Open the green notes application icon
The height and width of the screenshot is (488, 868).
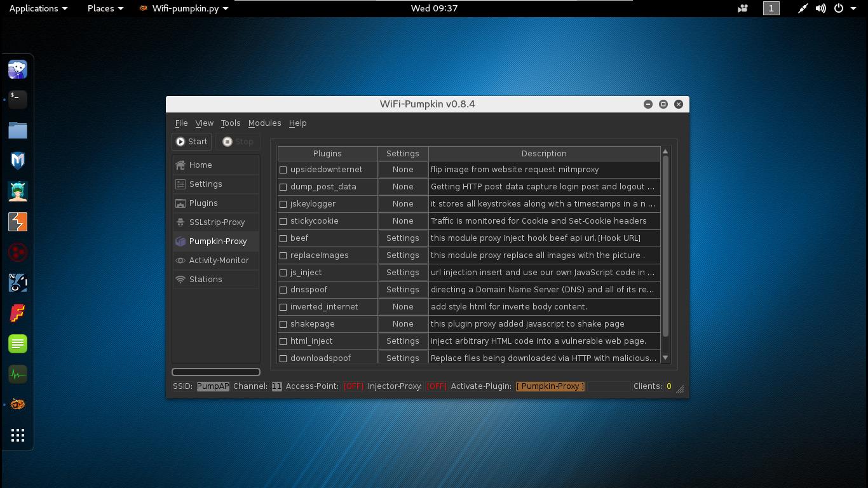point(18,344)
